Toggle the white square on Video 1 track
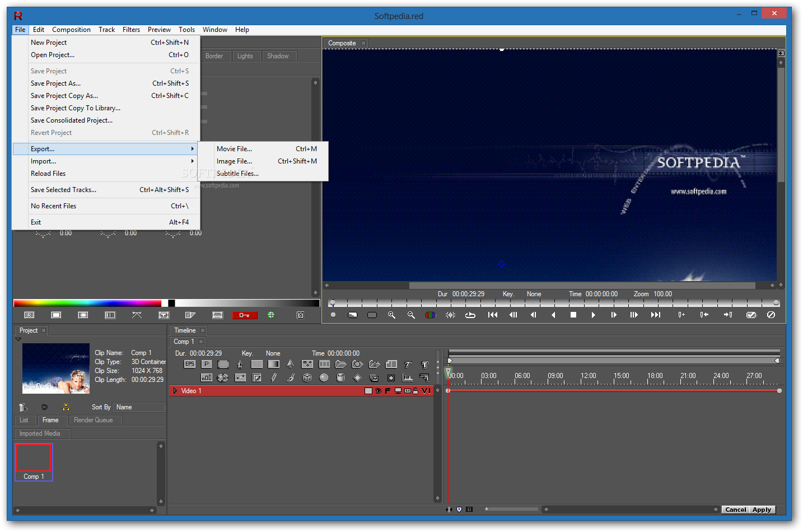 [368, 391]
